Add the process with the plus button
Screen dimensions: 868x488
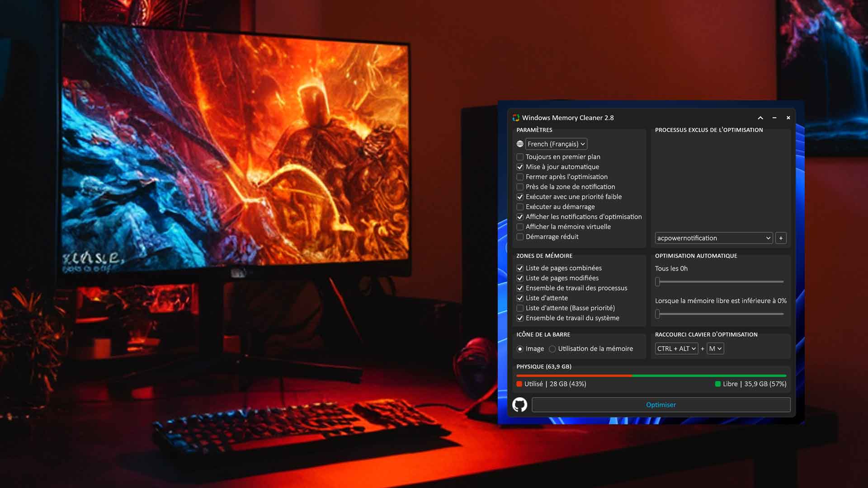click(781, 238)
